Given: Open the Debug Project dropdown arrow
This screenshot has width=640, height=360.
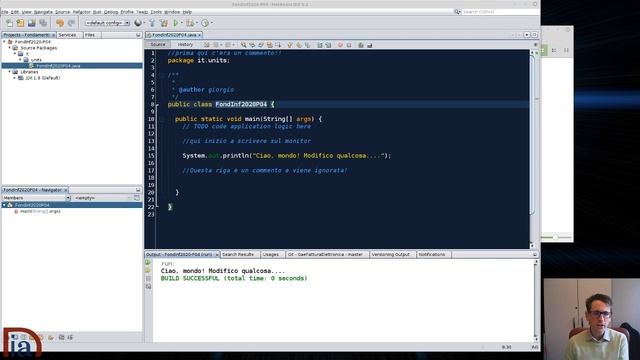Looking at the screenshot, I should click(196, 23).
